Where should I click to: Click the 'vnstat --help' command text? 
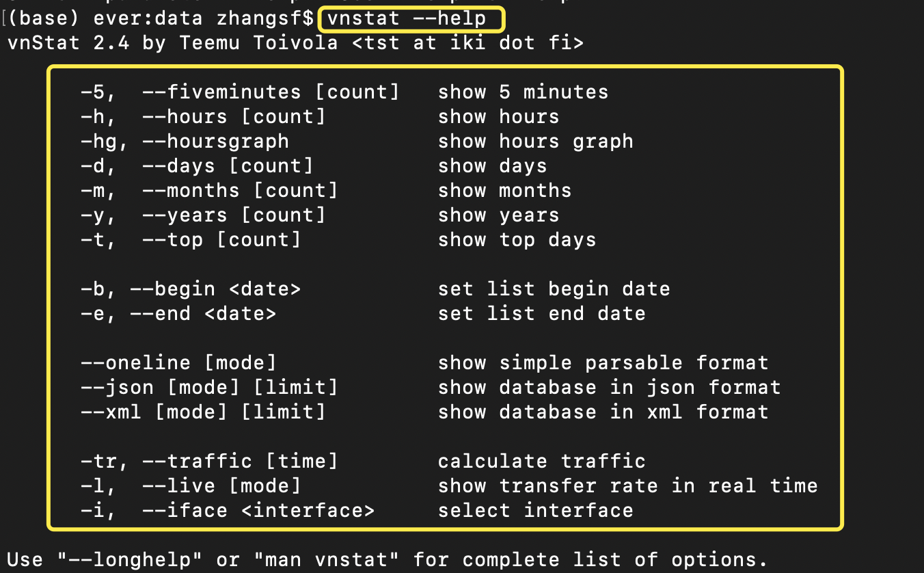[x=407, y=19]
